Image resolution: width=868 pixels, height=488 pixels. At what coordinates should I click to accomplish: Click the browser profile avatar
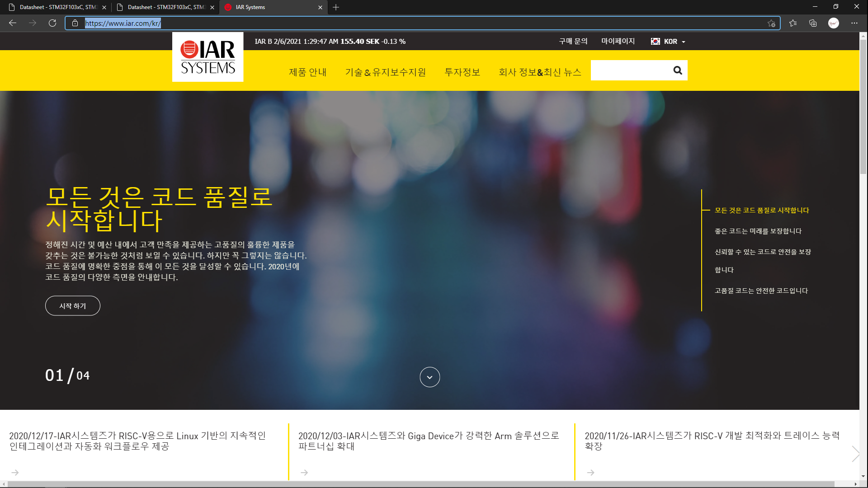pos(833,23)
